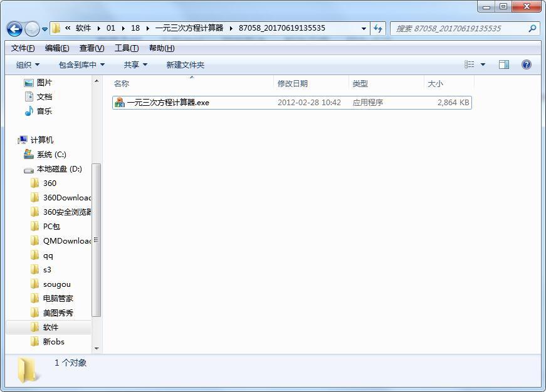
Task: Select the System (C:) drive icon
Action: pyautogui.click(x=29, y=154)
